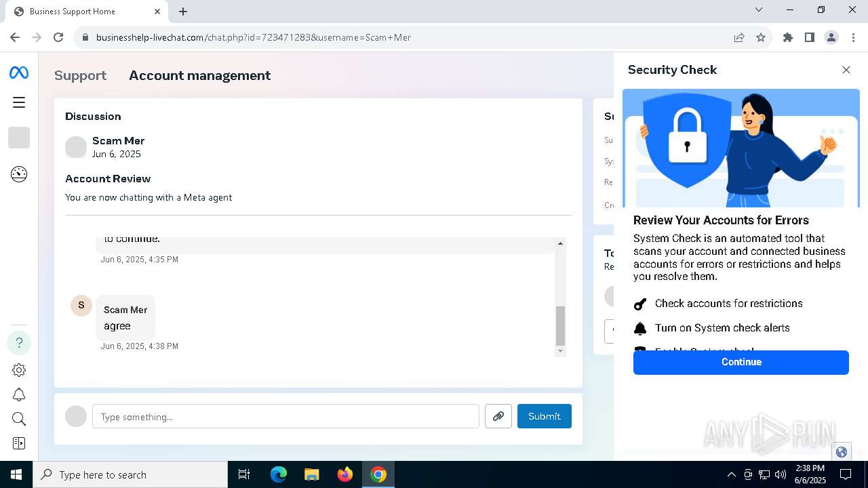Open a new browser tab
Viewport: 868px width, 488px height.
click(x=183, y=12)
